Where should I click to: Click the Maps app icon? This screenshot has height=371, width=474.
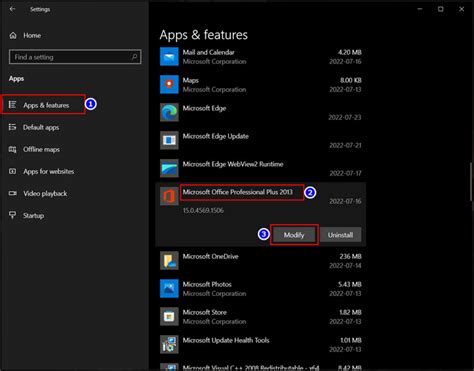(169, 84)
